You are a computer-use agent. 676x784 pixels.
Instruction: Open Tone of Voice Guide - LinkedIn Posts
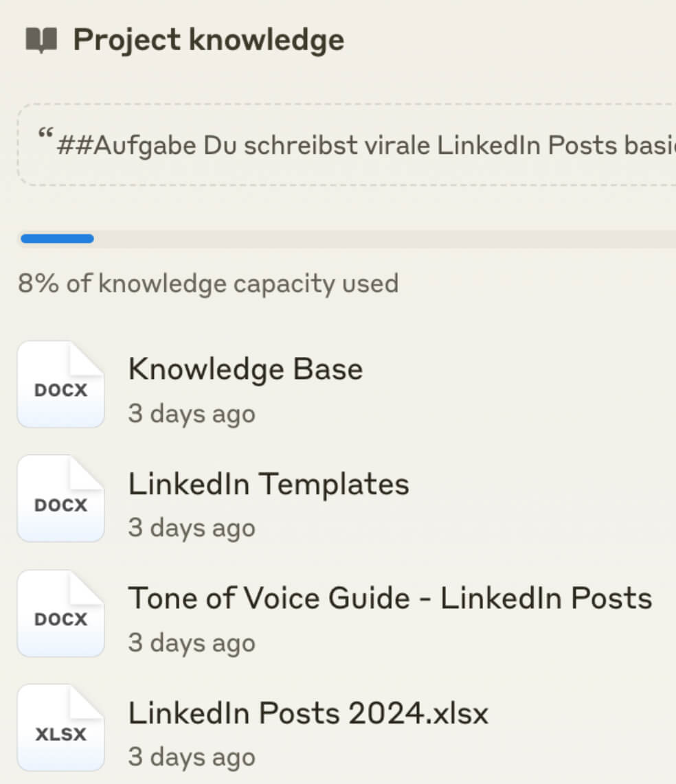coord(390,598)
